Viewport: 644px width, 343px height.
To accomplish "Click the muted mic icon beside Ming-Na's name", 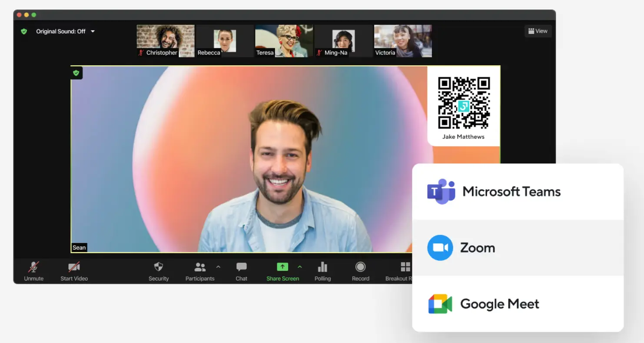I will pyautogui.click(x=319, y=53).
